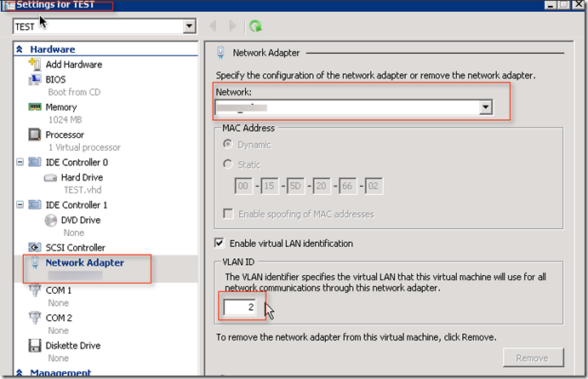Viewport: 588px width, 379px height.
Task: Open the TEST virtual machine dropdown
Action: pyautogui.click(x=190, y=26)
